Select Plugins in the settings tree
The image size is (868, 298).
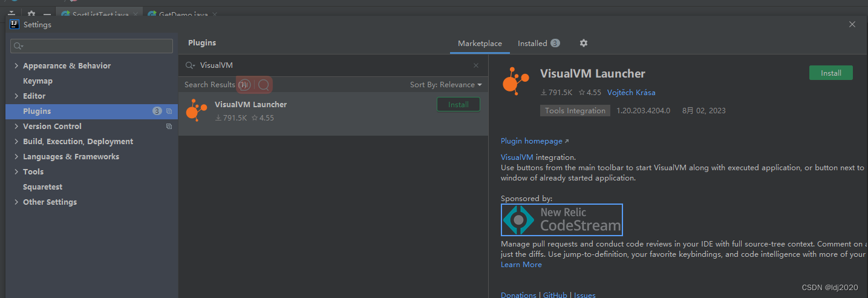[x=91, y=111]
